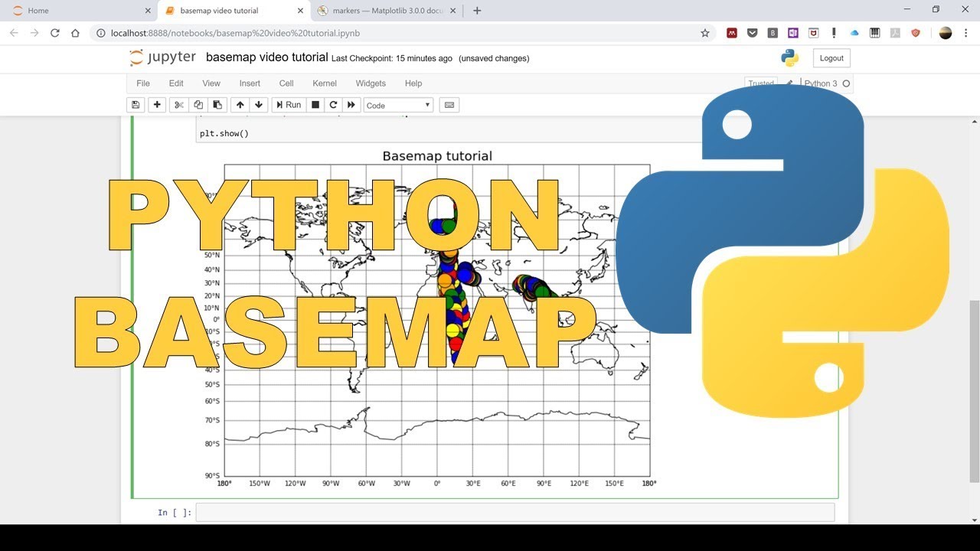Open the Cell menu
Screen dimensions: 980x551
coord(286,83)
